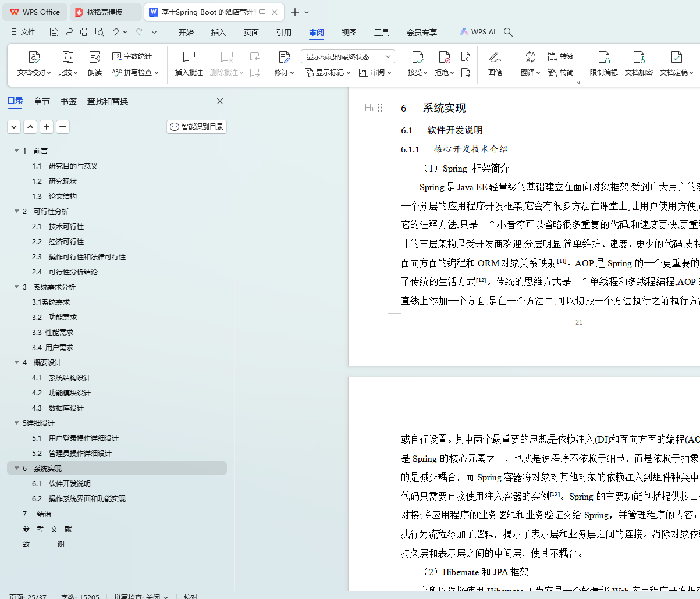
Task: Click the 智能识别目录 button
Action: 197,127
